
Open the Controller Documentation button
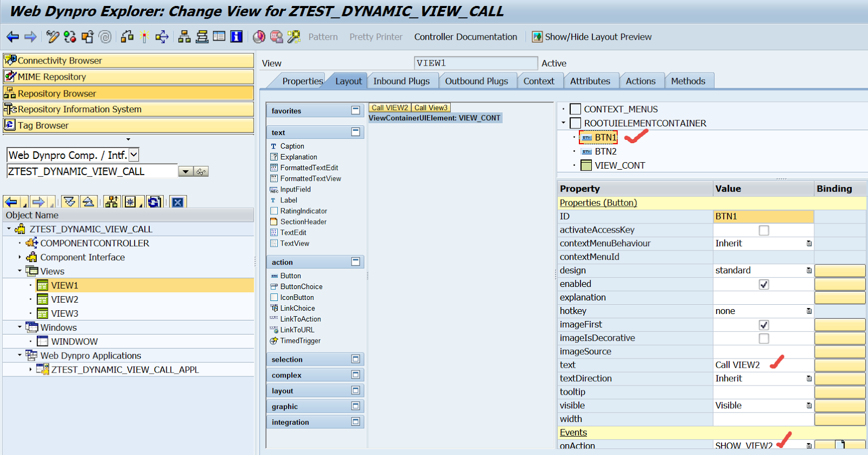pyautogui.click(x=465, y=37)
